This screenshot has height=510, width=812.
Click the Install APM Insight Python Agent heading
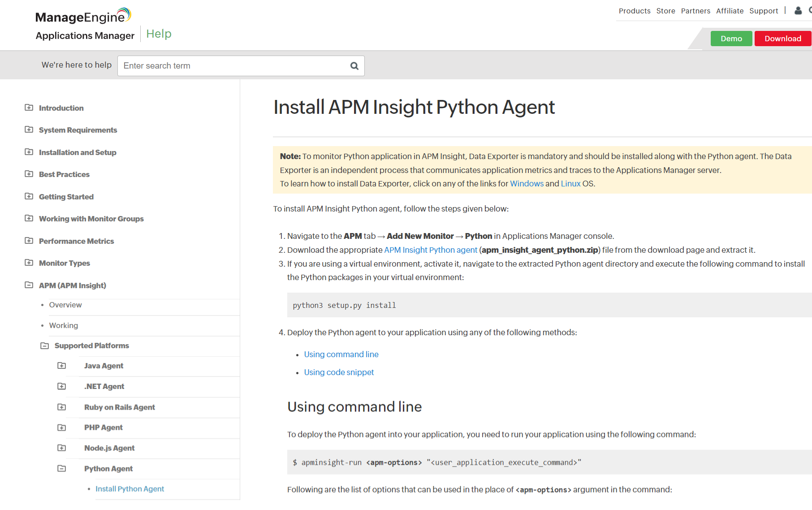pos(414,107)
